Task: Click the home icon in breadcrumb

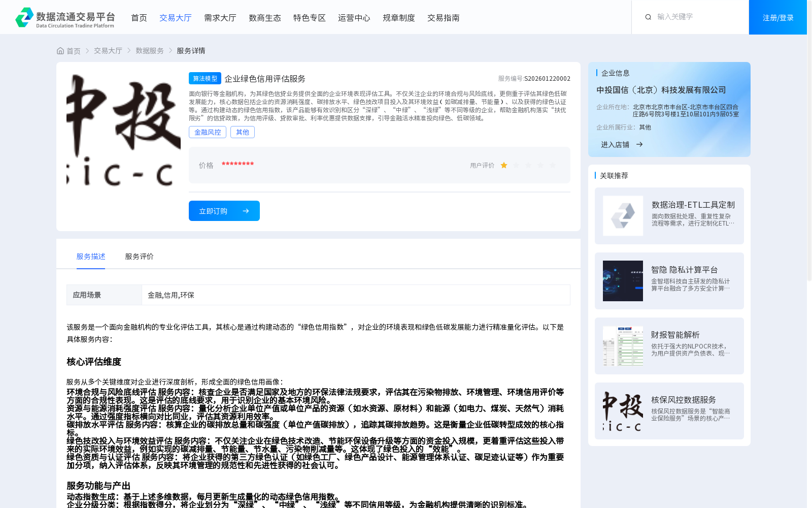Action: tap(60, 51)
